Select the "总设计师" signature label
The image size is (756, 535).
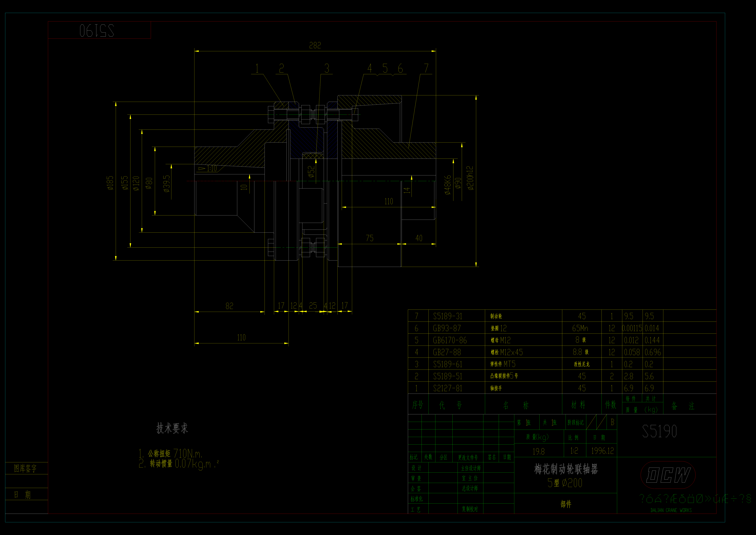470,489
